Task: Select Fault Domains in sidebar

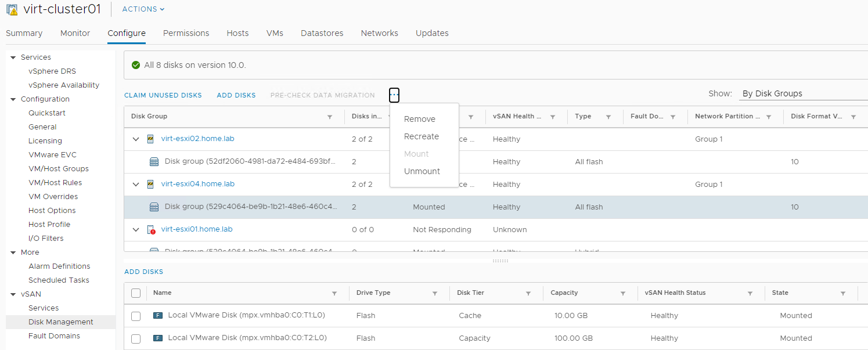Action: coord(54,336)
